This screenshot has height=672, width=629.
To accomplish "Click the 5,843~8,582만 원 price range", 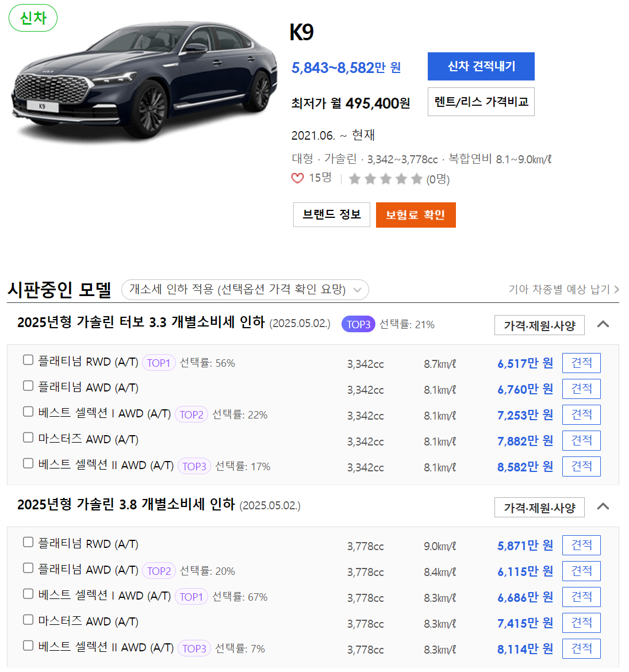I will coord(346,68).
